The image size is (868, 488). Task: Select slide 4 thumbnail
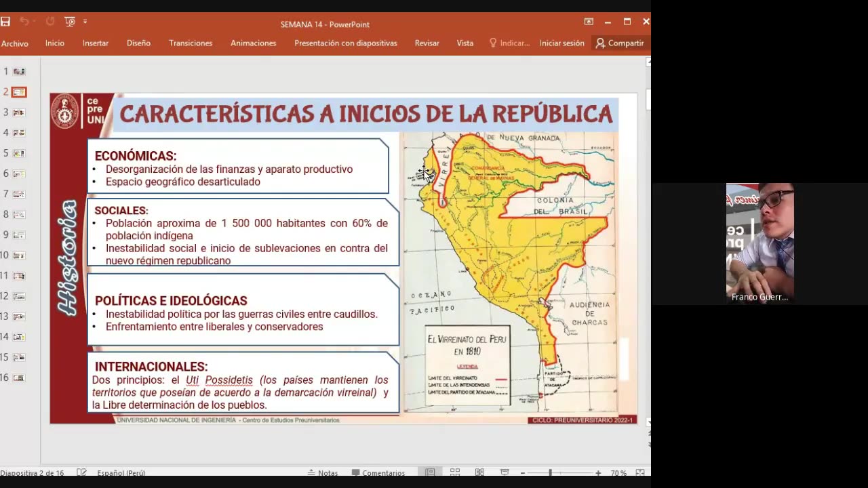(x=19, y=133)
